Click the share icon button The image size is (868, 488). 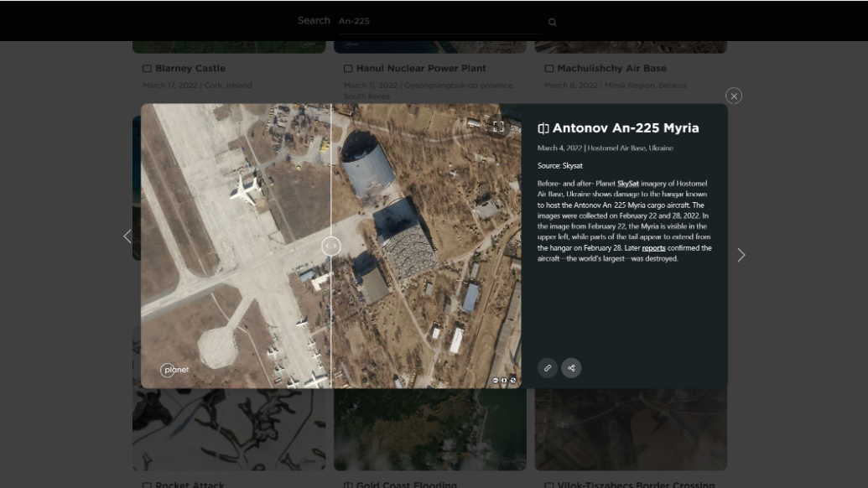coord(571,367)
